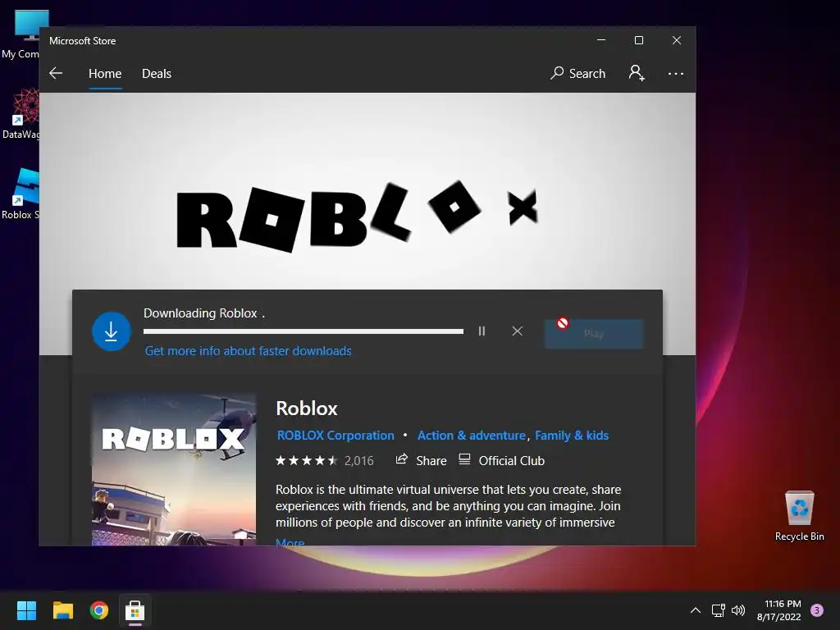Open the Family & kids category
Viewport: 840px width, 630px height.
pyautogui.click(x=572, y=435)
